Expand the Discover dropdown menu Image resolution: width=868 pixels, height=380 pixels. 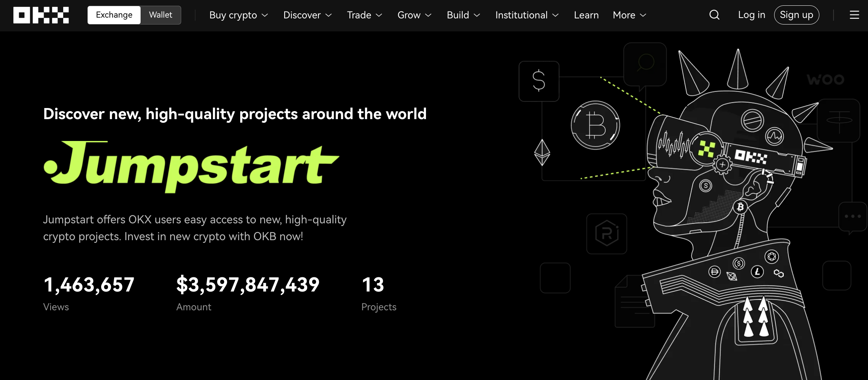point(308,15)
